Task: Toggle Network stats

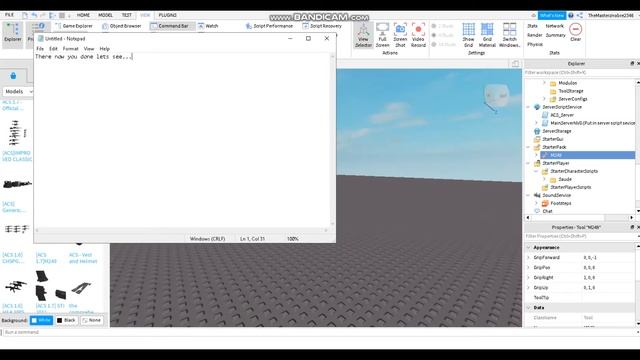Action: coord(554,26)
